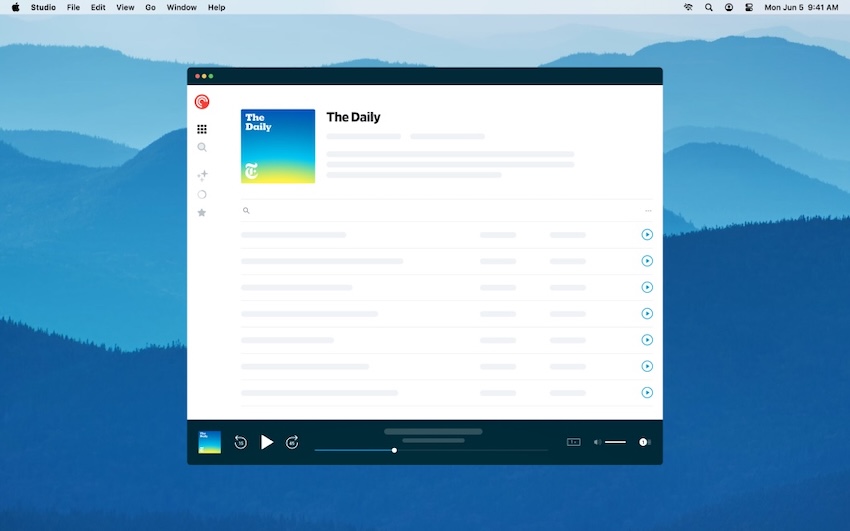The image size is (850, 531).
Task: Click the red Pocket Casts logo icon
Action: (202, 101)
